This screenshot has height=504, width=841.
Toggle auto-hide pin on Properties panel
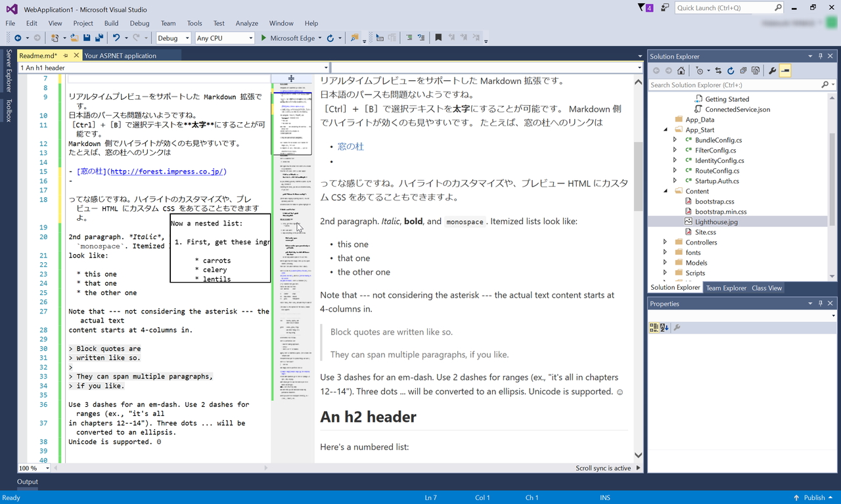point(821,304)
